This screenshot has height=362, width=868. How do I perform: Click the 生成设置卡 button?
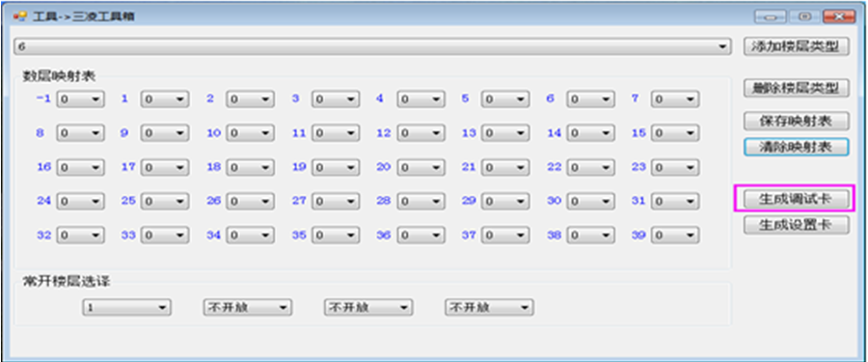[796, 225]
